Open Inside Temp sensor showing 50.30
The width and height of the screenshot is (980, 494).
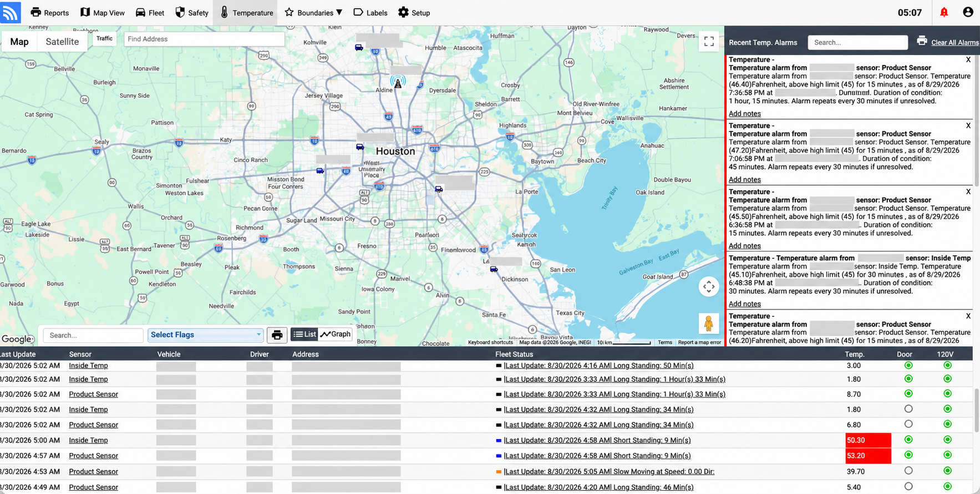[88, 441]
